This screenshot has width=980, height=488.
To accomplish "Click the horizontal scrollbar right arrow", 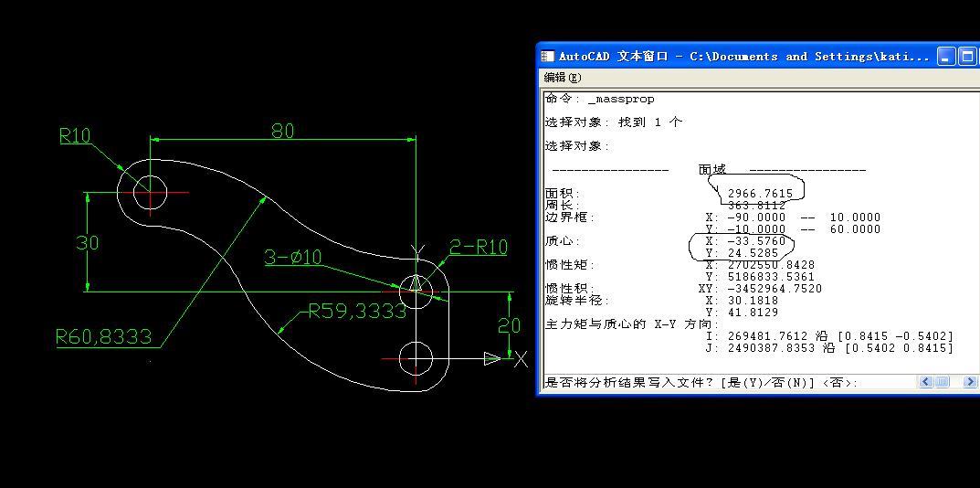I will point(970,382).
